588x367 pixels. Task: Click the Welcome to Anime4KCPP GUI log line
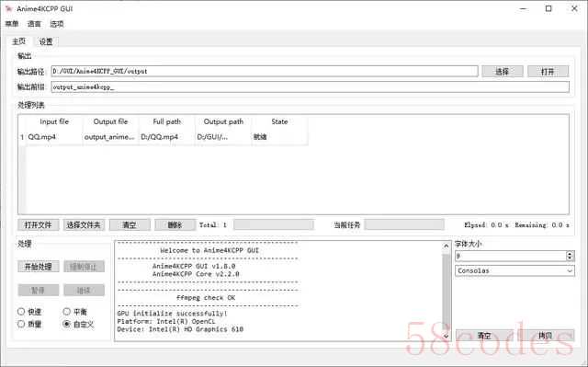[x=209, y=250]
